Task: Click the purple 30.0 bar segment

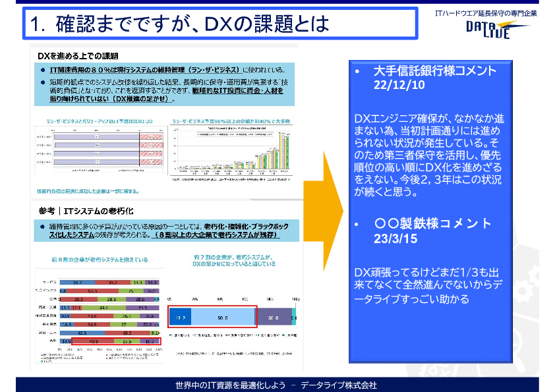Action: [272, 318]
